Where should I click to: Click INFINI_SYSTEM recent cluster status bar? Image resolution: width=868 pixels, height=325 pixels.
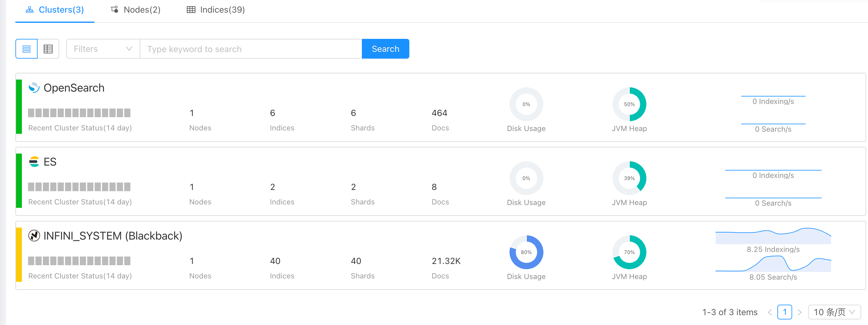point(79,261)
